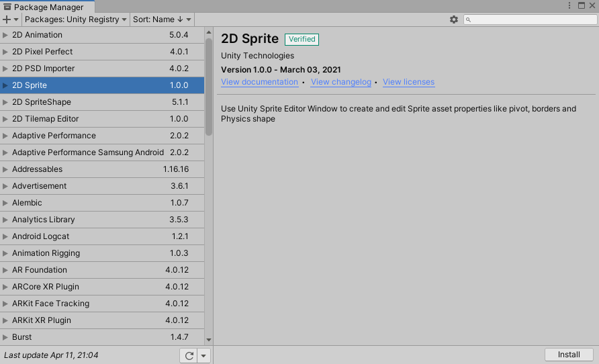Open the Package Manager settings gear
The height and width of the screenshot is (364, 599).
coord(453,19)
